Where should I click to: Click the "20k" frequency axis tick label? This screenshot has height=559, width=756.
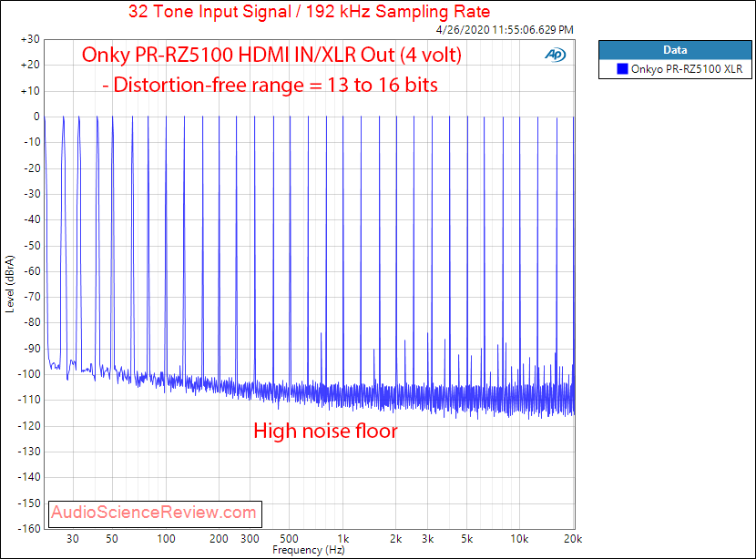pos(573,539)
